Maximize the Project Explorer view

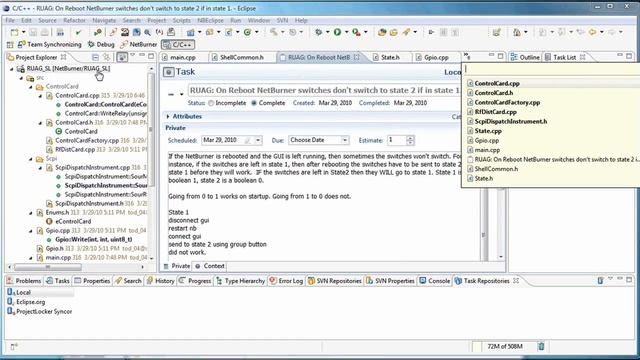tap(151, 56)
